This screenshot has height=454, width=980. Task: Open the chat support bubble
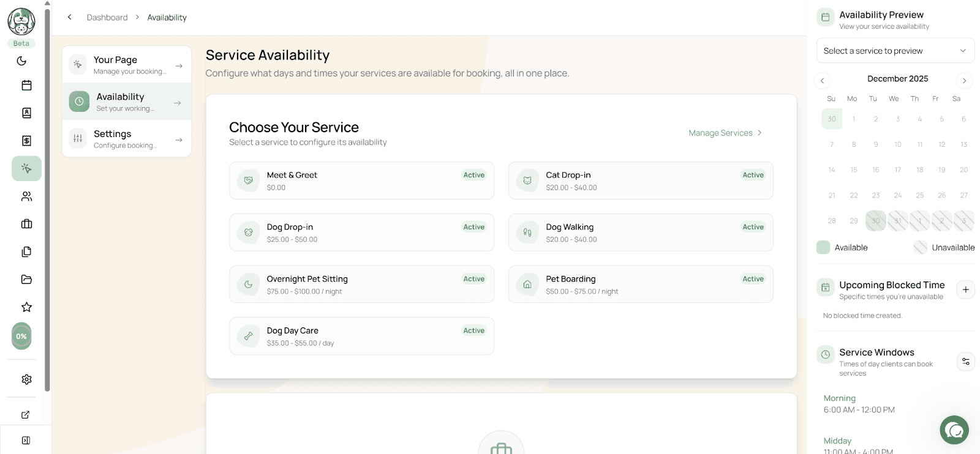954,430
